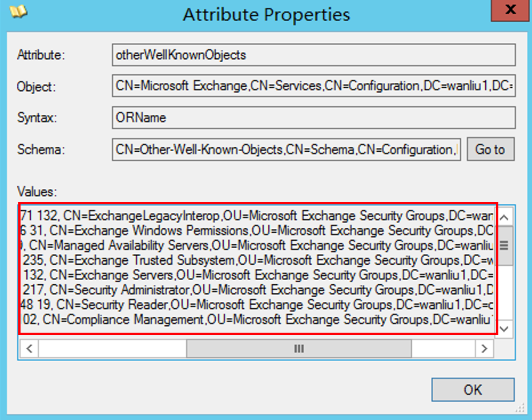Select the CN=Exchange Windows Permissions value row

pyautogui.click(x=257, y=231)
